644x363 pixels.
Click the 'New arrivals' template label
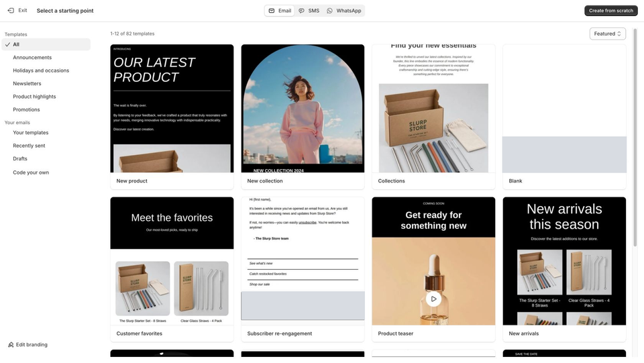pyautogui.click(x=524, y=333)
